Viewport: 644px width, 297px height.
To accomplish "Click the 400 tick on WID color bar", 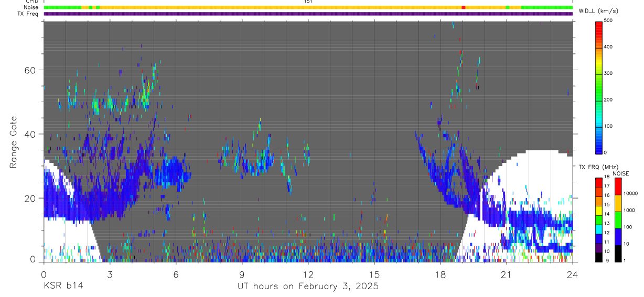I will click(x=608, y=47).
